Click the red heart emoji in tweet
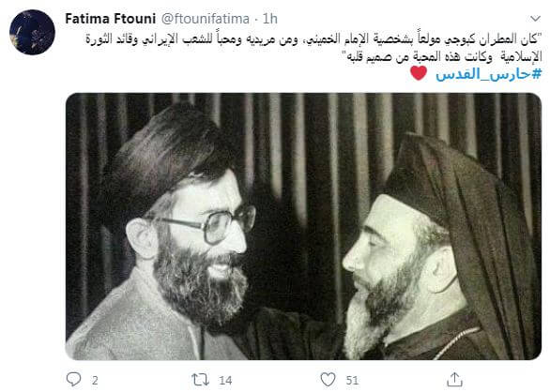The height and width of the screenshot is (392, 550). click(x=419, y=73)
